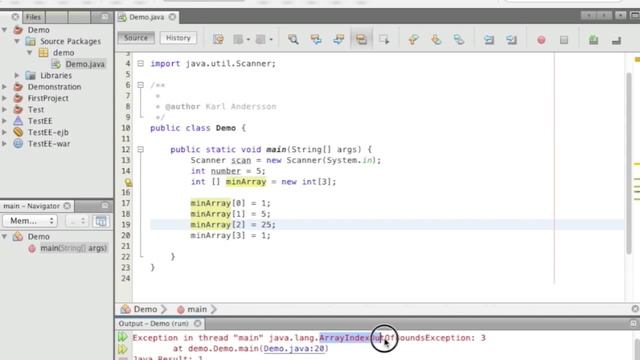Collapse import fold marker at line 4

[x=140, y=63]
